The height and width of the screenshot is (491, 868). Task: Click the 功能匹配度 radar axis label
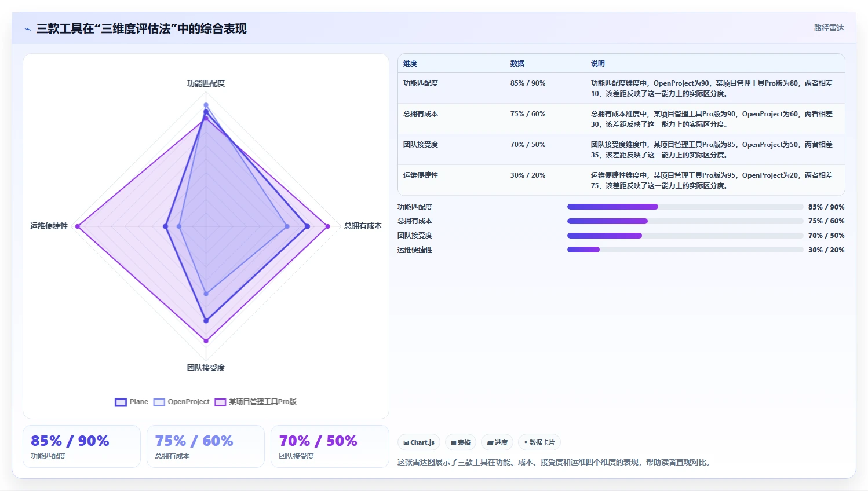pos(206,83)
